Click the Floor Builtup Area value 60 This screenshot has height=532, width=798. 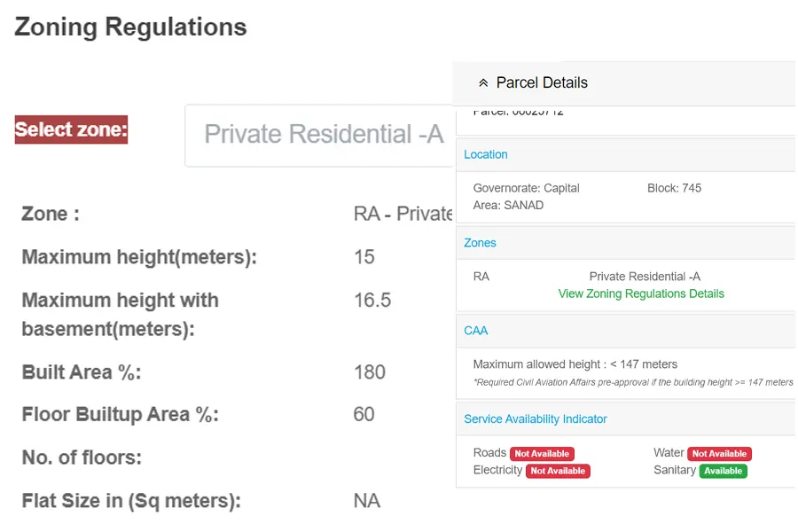tap(364, 414)
